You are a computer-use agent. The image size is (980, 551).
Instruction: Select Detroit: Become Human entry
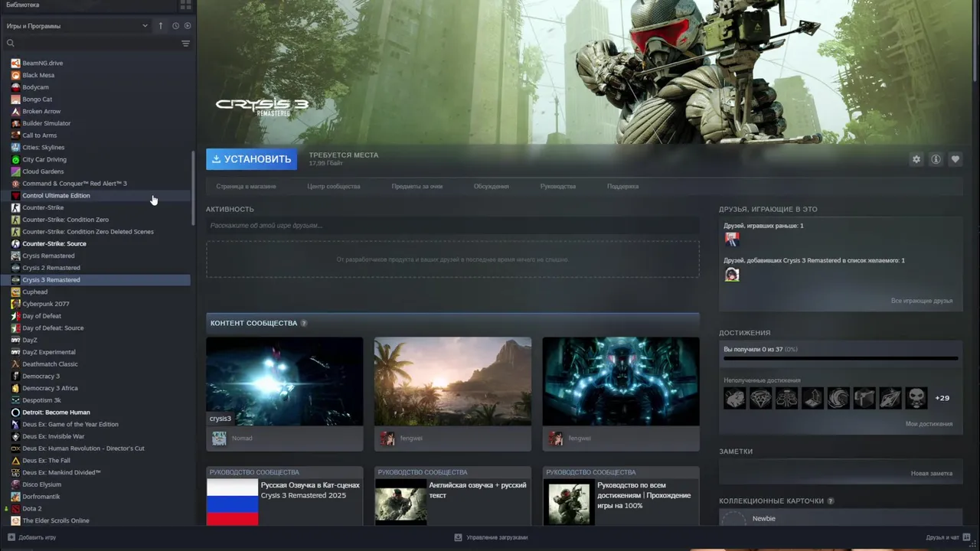coord(56,412)
